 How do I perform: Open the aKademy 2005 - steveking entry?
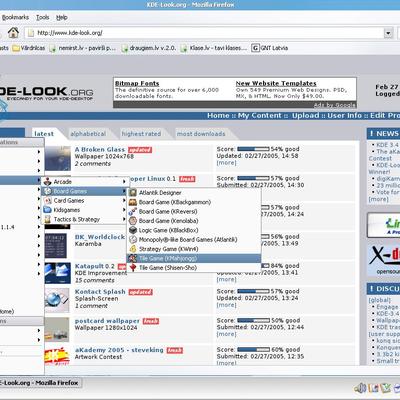[119, 350]
